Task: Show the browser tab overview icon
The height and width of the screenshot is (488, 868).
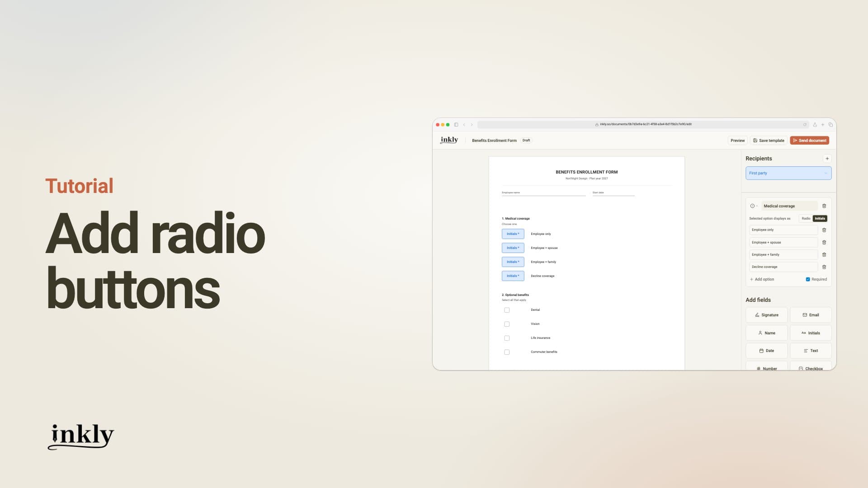Action: click(x=830, y=125)
